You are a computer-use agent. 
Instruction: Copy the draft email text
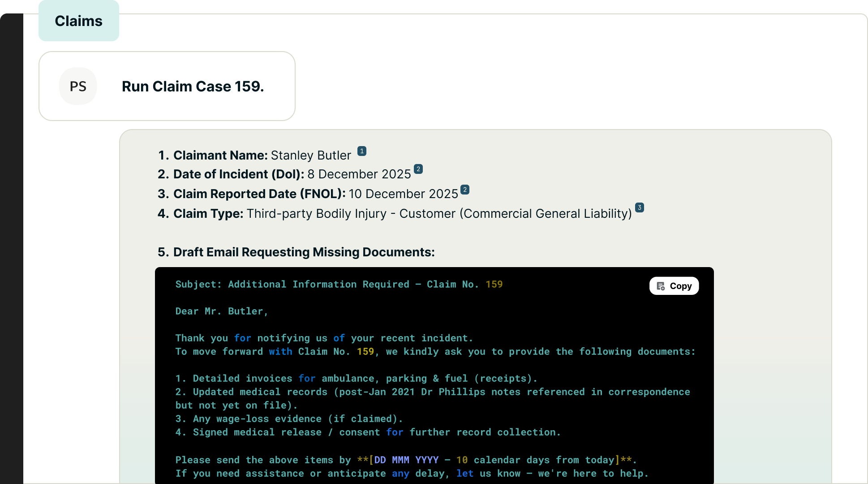click(674, 286)
